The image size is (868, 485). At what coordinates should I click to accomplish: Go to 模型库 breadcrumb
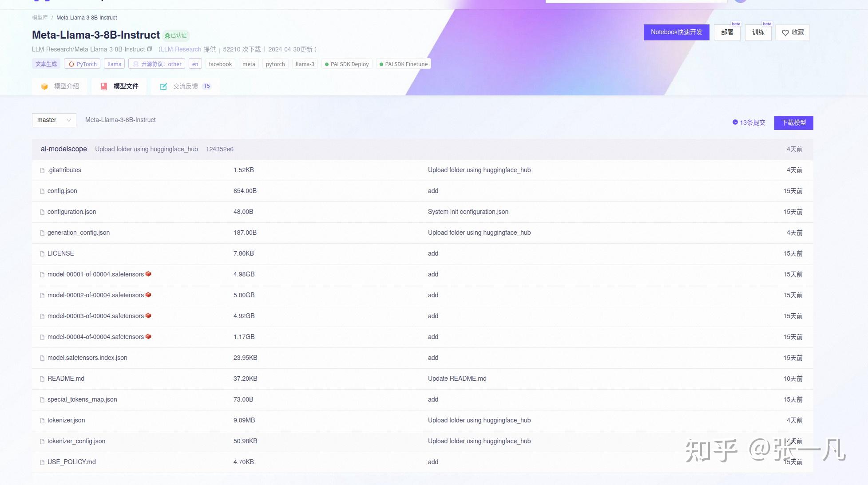(40, 18)
